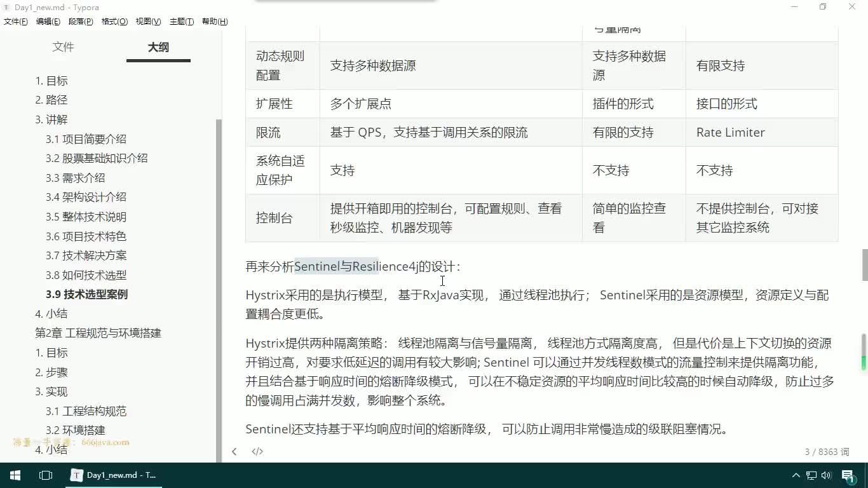Open the 主题(T) menu
The image size is (868, 488).
[182, 22]
